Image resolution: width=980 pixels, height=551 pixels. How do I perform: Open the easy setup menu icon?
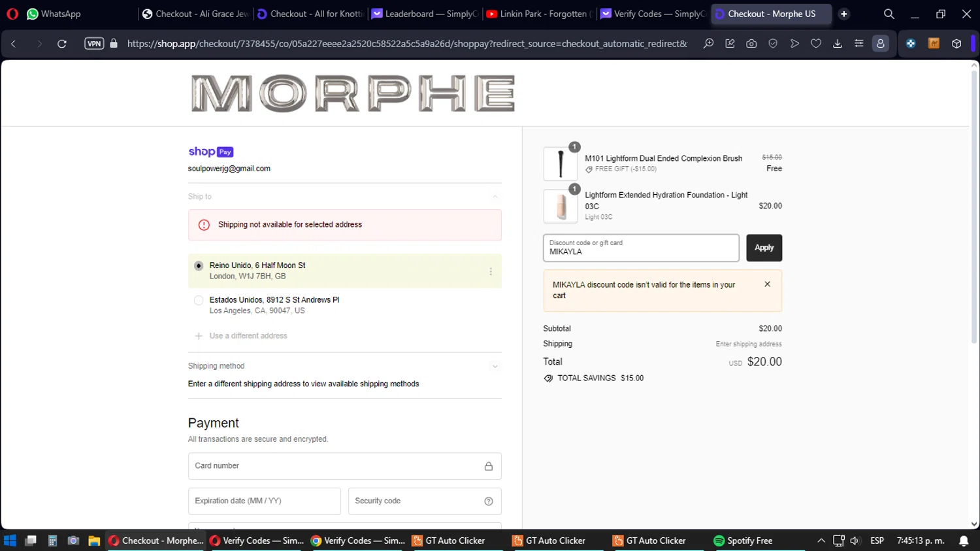[859, 44]
